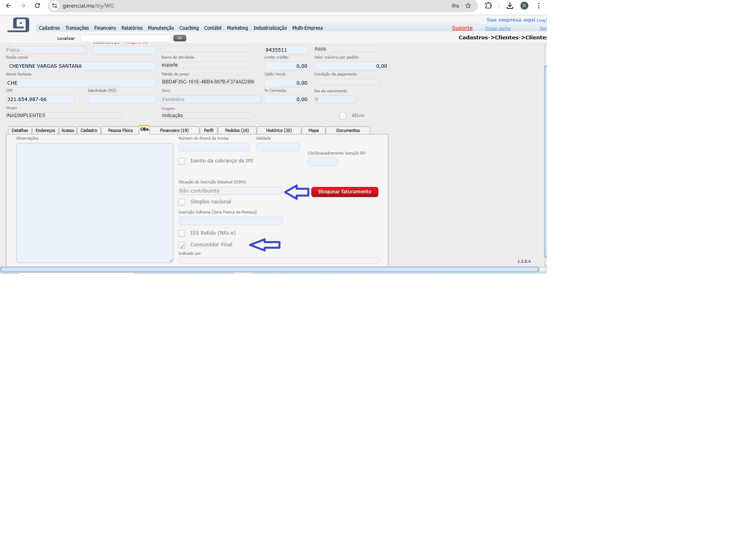Viewport: 735px width, 560px height.
Task: Click the Suporte link
Action: click(462, 28)
